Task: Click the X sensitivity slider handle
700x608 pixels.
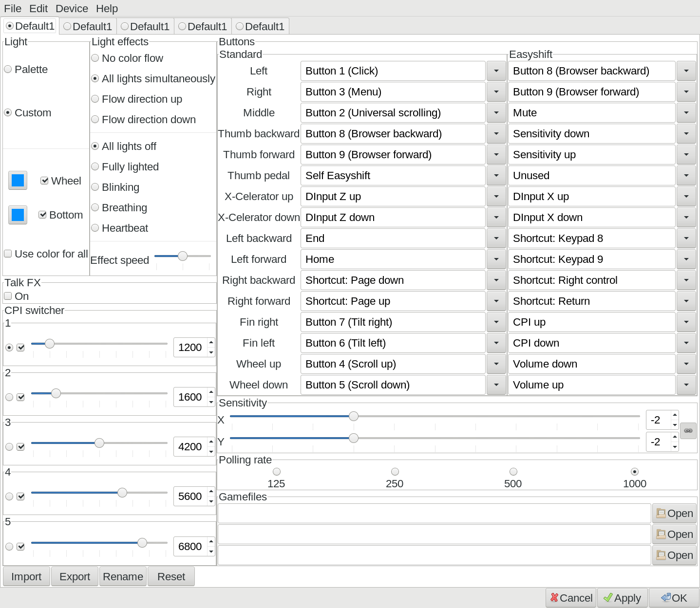Action: [354, 416]
